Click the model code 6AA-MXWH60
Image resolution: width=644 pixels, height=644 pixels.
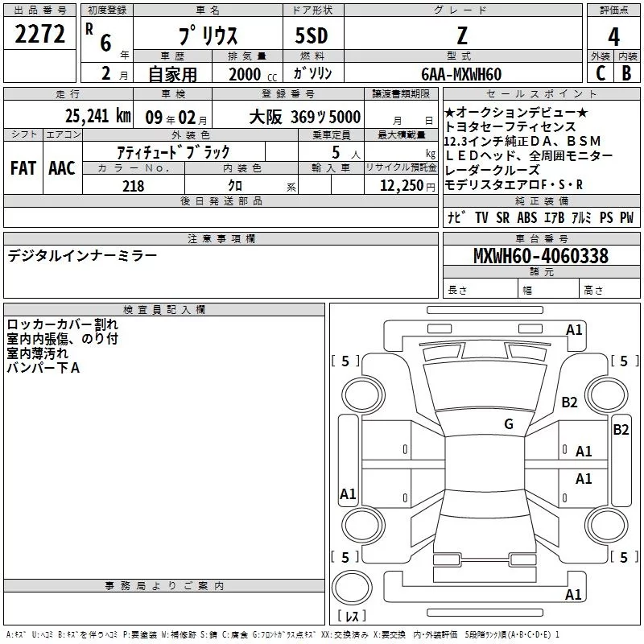pos(461,74)
